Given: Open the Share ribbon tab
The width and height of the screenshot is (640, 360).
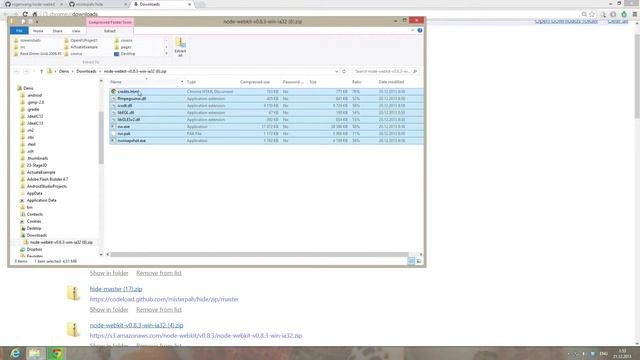Looking at the screenshot, I should (x=58, y=31).
